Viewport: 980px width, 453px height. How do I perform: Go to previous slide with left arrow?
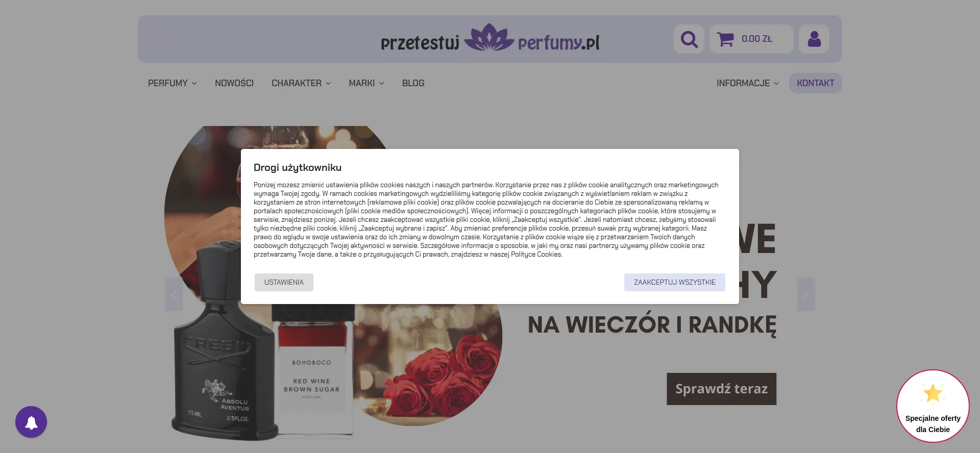point(174,294)
